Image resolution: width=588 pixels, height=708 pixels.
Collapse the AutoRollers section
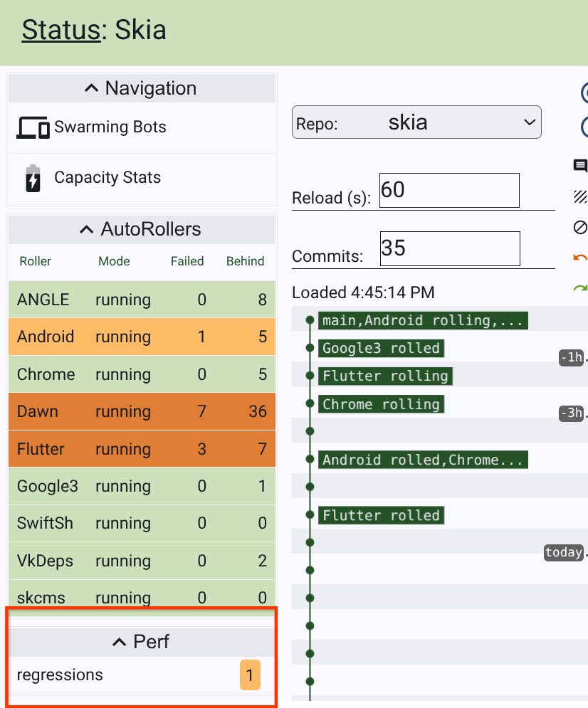click(142, 229)
